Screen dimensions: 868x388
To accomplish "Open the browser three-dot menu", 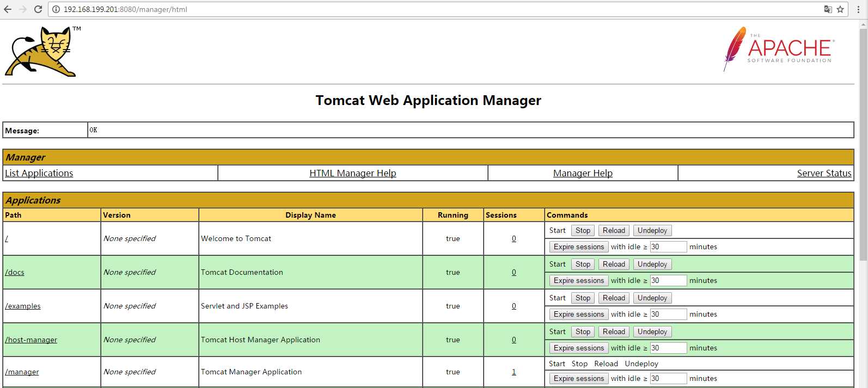I will click(858, 9).
